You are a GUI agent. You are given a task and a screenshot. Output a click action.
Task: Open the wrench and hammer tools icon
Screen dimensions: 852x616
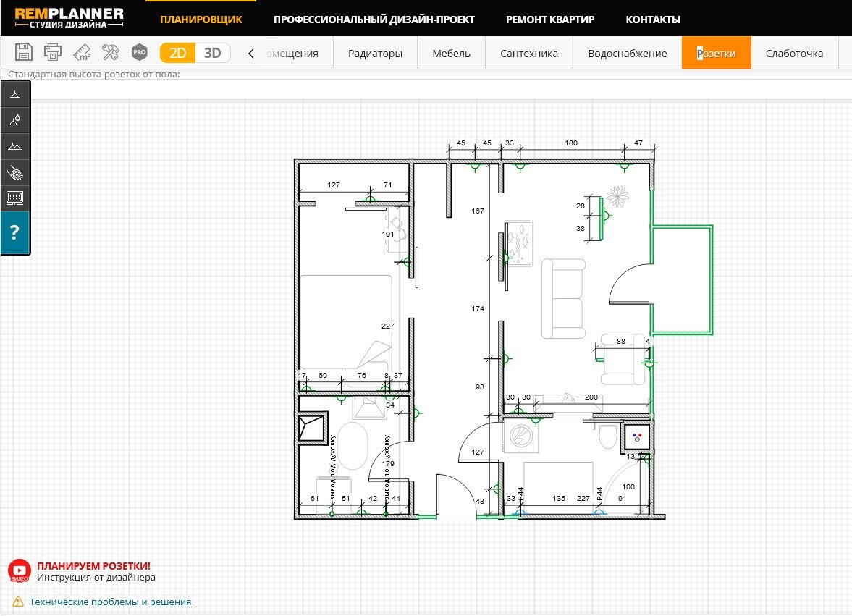coord(111,53)
